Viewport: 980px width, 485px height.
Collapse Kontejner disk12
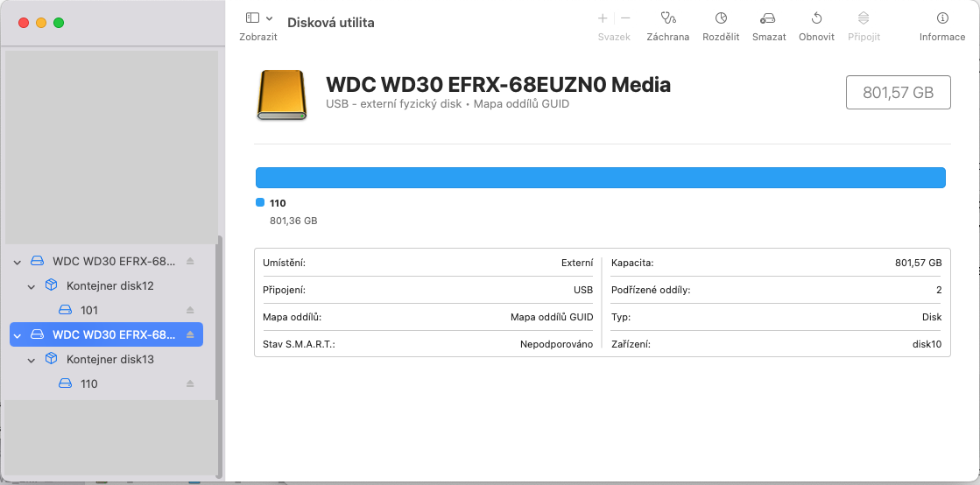[32, 286]
